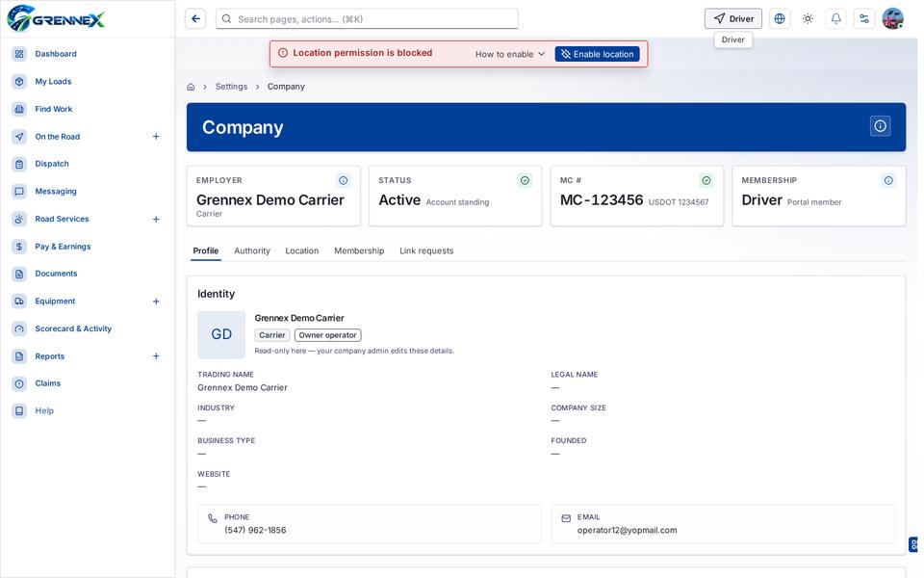Image resolution: width=924 pixels, height=578 pixels.
Task: Switch to the Membership tab
Action: click(359, 251)
